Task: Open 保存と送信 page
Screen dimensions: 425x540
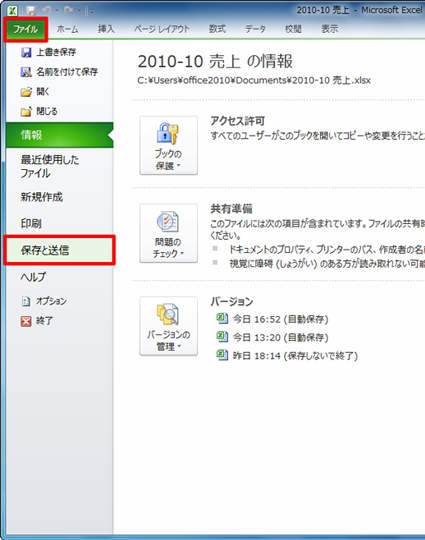Action: point(59,250)
